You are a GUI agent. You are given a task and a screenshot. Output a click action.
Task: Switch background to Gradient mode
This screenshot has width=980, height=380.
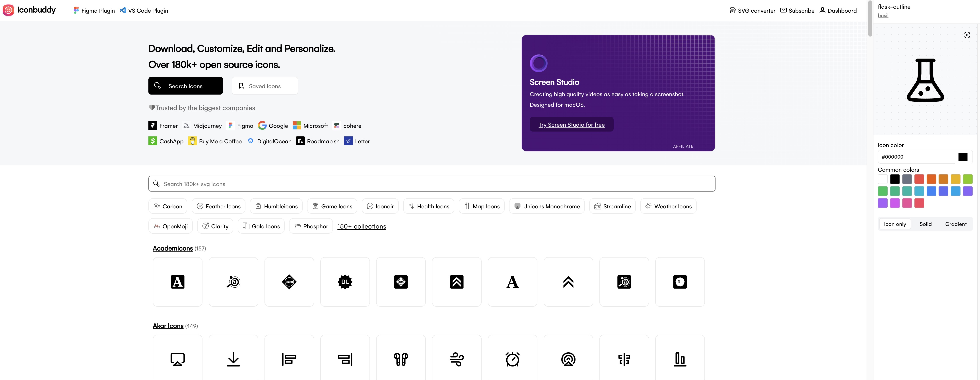(955, 224)
